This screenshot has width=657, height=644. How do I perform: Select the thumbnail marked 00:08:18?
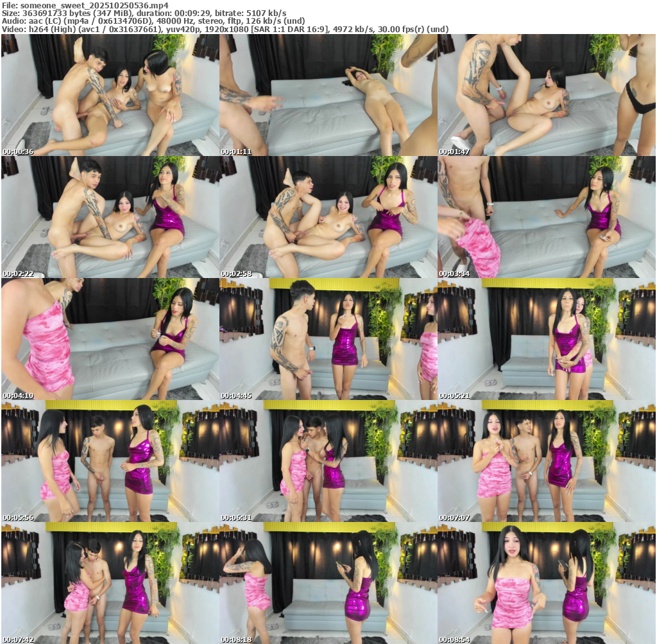point(328,583)
